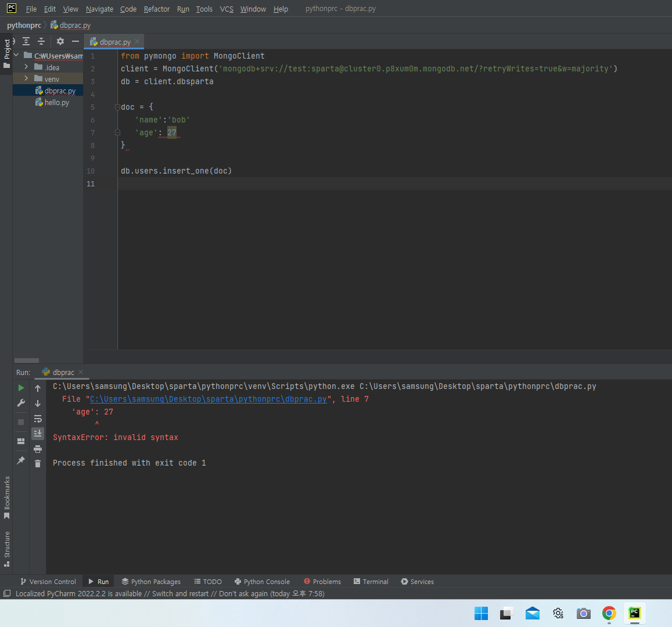Click the dbprac.py breadcrumb in navigation bar
The image size is (672, 627).
(x=71, y=26)
